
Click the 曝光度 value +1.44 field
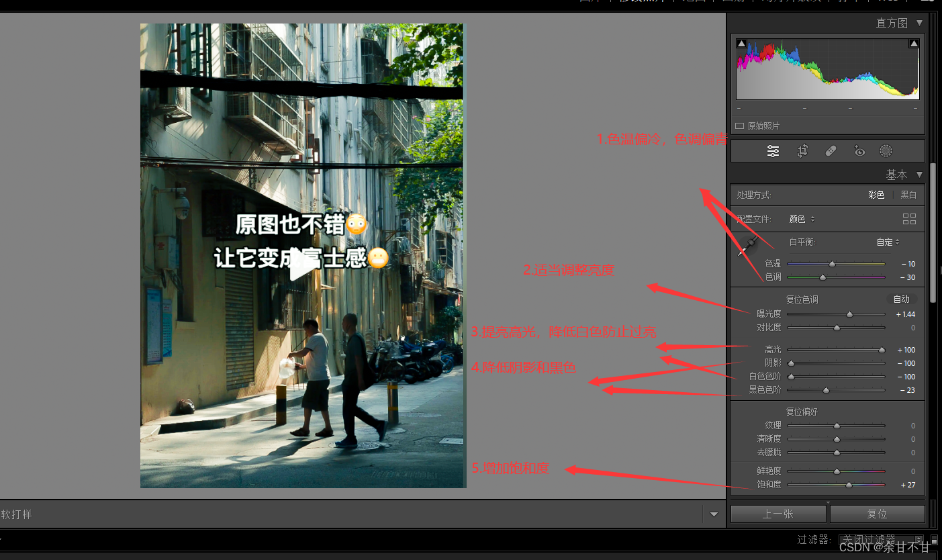(x=906, y=314)
